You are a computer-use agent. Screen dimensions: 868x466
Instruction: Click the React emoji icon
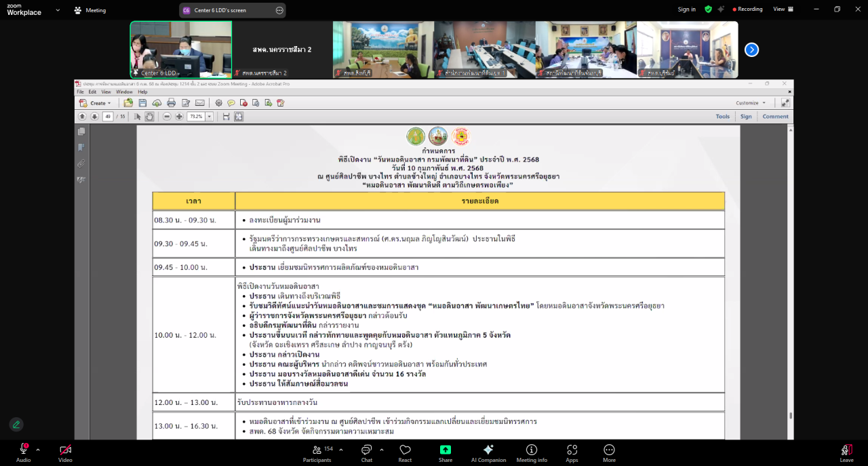[x=405, y=451]
